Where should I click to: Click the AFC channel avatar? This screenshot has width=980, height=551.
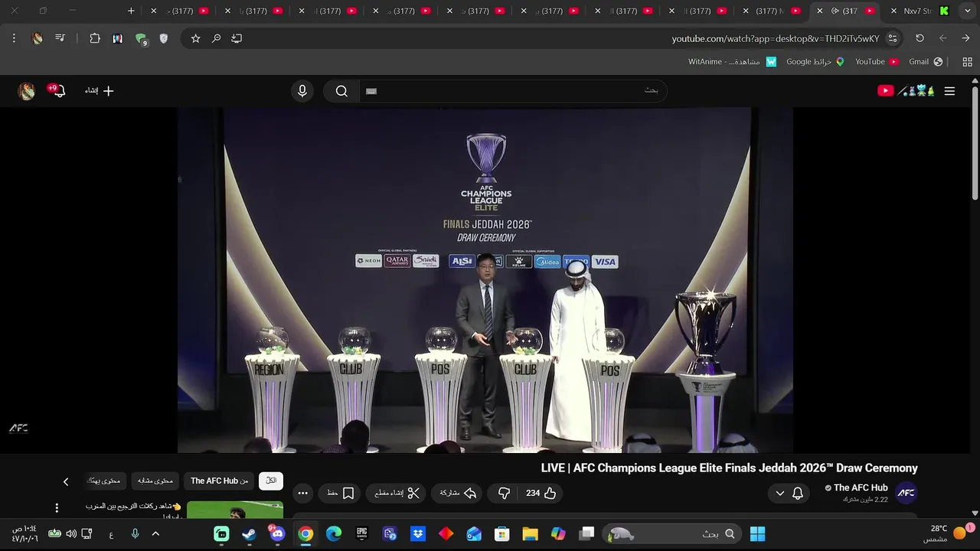906,494
